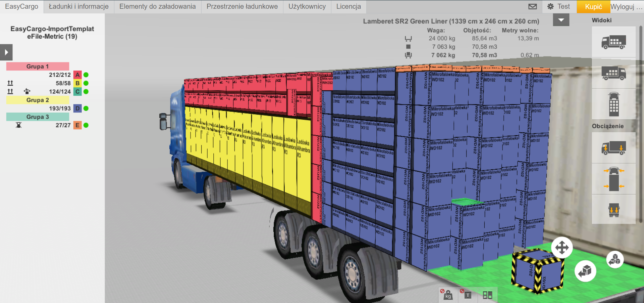
Task: Toggle the text label display option
Action: click(467, 295)
